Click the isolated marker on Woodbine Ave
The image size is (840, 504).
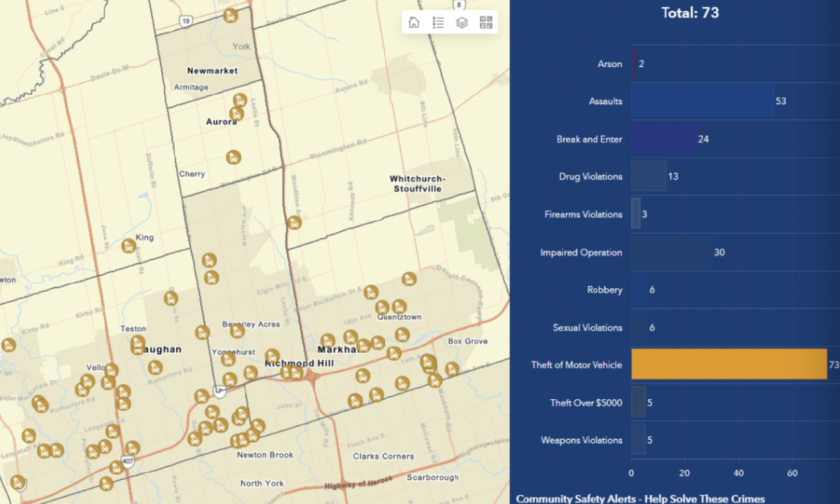294,223
